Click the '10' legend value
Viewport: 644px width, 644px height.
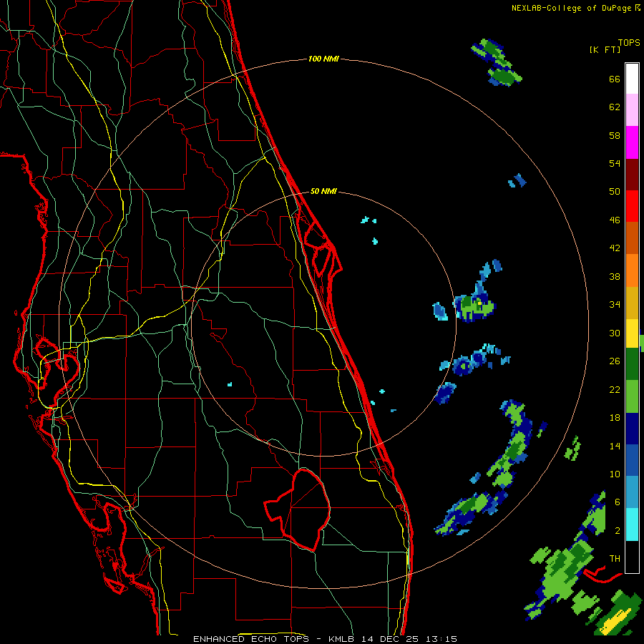pos(615,474)
